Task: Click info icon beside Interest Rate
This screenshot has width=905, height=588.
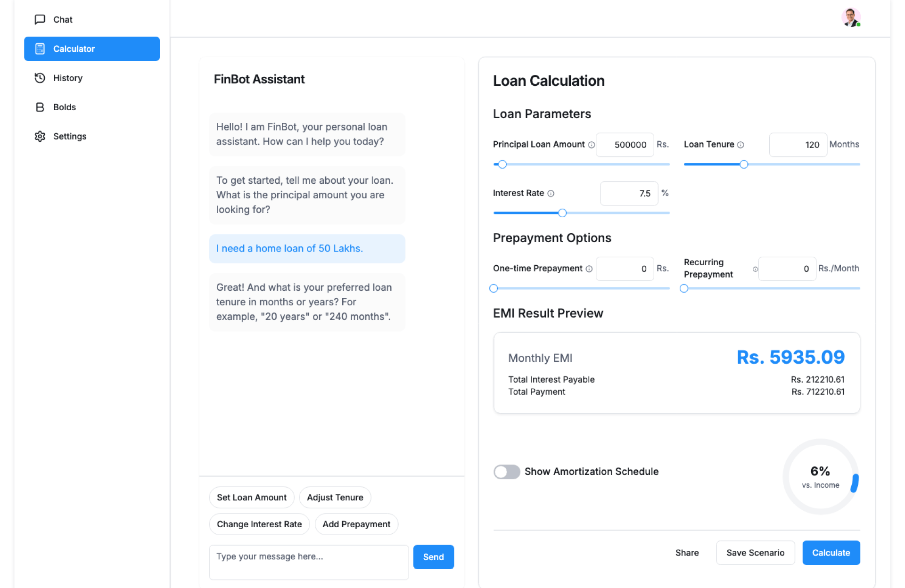Action: (551, 194)
